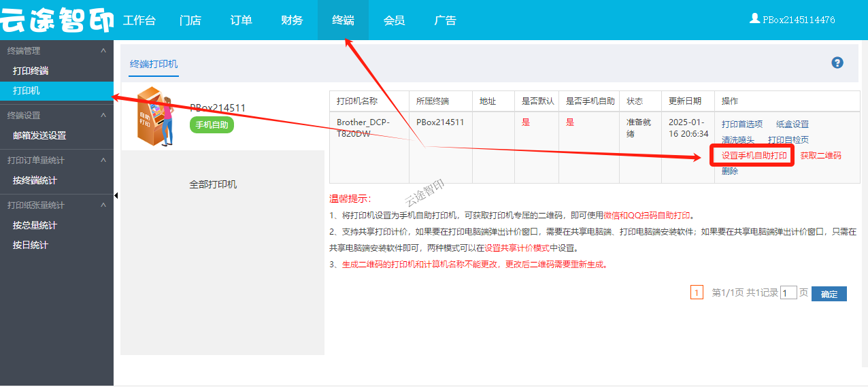Select 全部打印机 in the terminal list
868x387 pixels.
pos(213,184)
